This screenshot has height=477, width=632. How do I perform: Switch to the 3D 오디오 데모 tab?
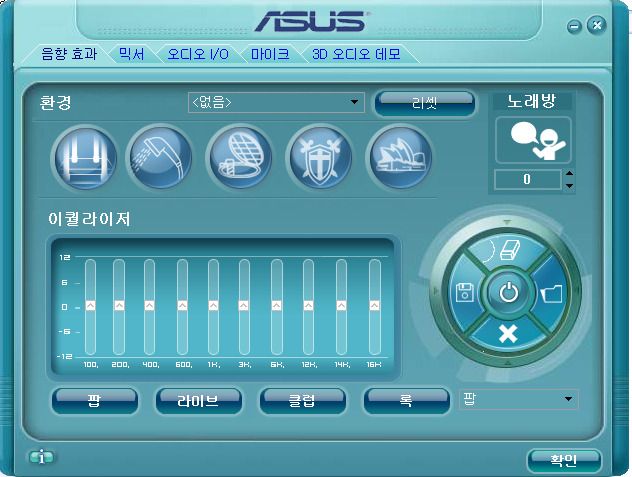[x=356, y=54]
